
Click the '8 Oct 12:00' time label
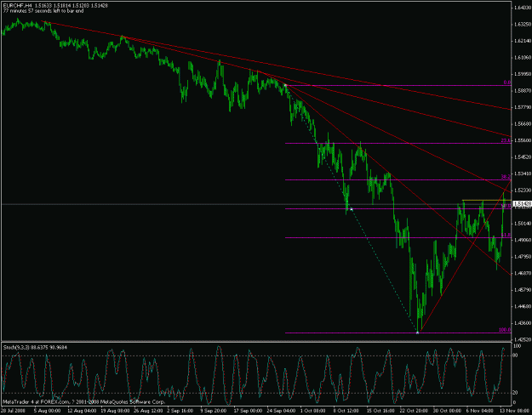point(346,411)
